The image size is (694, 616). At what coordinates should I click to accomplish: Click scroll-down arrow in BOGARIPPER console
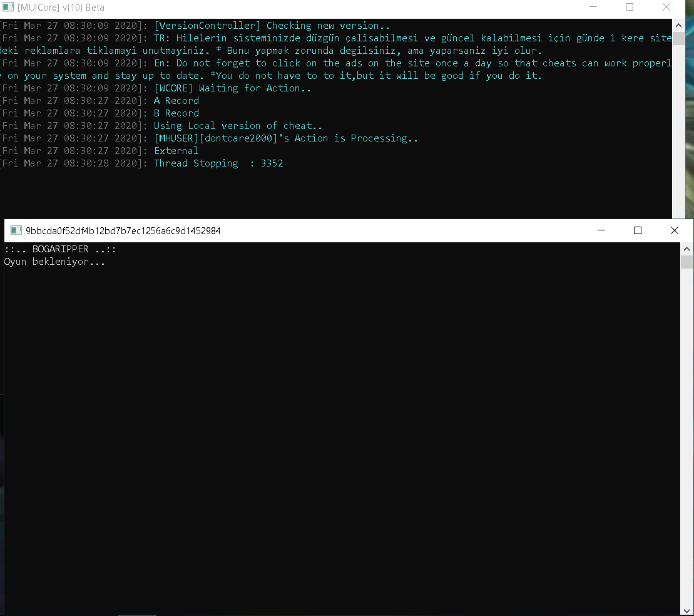click(x=686, y=611)
